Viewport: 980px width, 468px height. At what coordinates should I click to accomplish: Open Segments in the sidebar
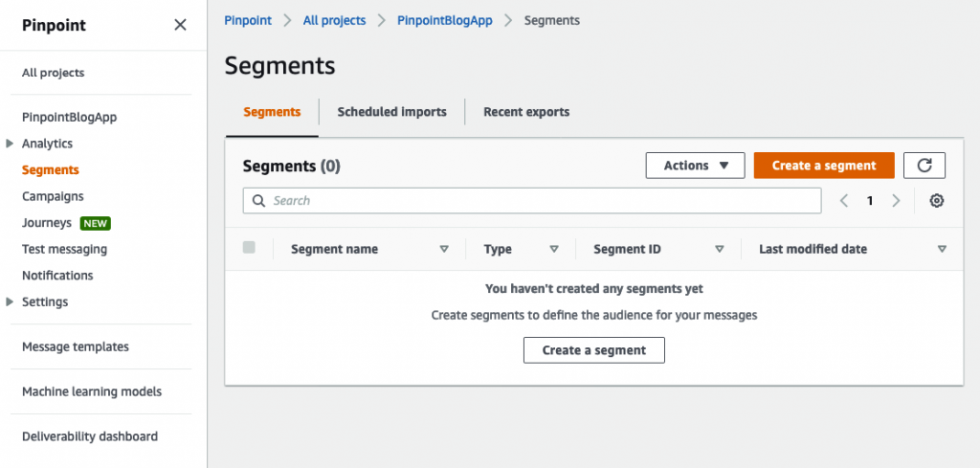point(50,170)
